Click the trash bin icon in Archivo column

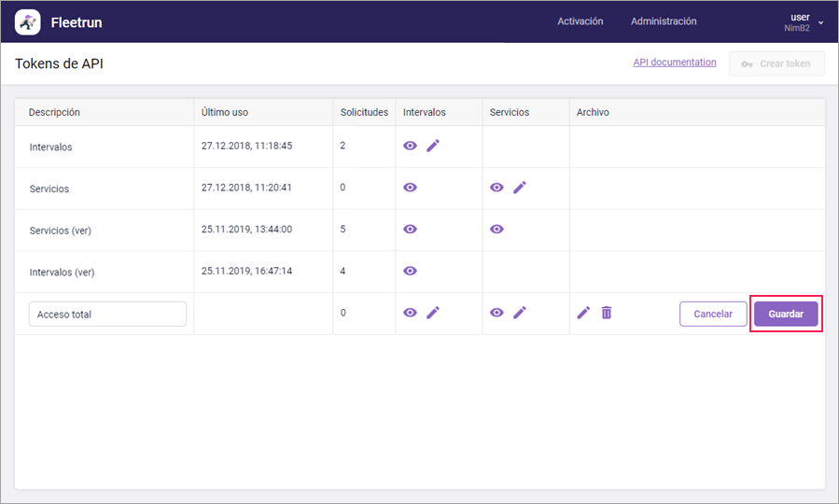607,313
